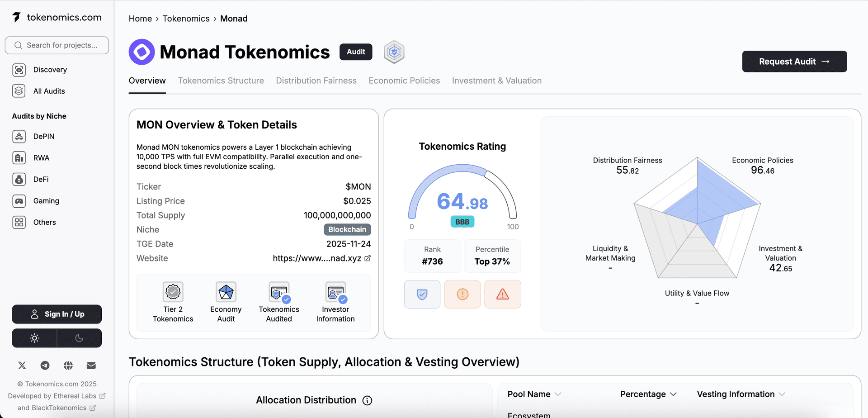
Task: Click the Request Audit button
Action: coord(794,62)
